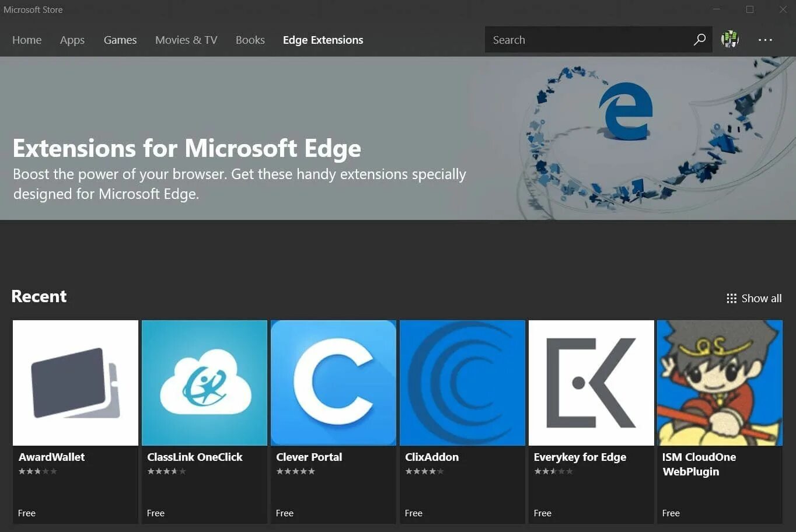Screen dimensions: 796x532
Task: Click the ClixAddon title text
Action: 432,457
